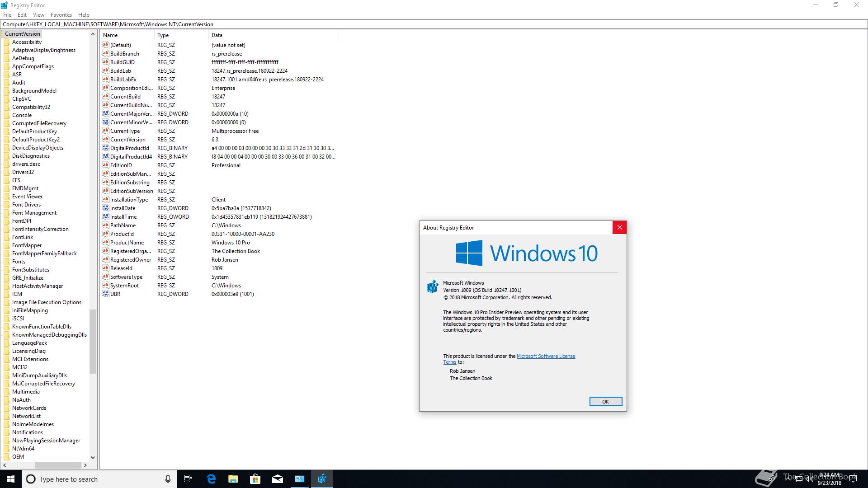Select the CurrentBuild value name

125,96
